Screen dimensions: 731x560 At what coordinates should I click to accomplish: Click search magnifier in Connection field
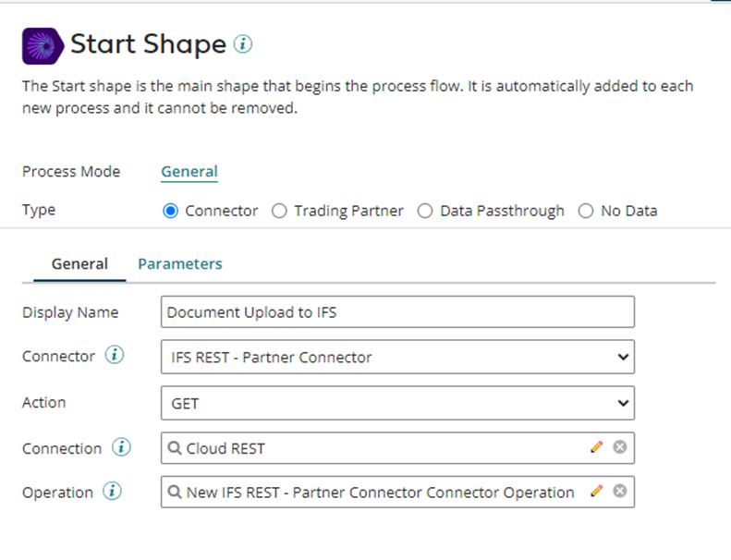point(175,448)
